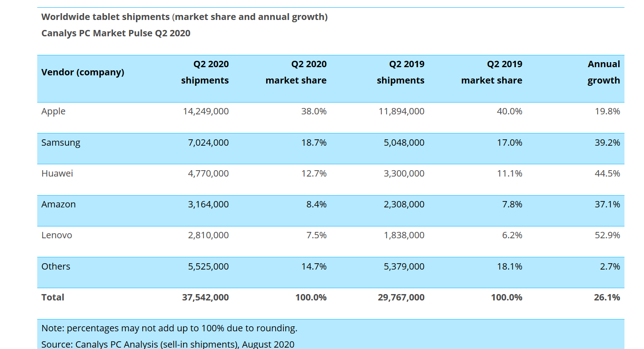Click the total 37,542,000 shipments value
Screen dimensions: 644x349
[x=205, y=297]
